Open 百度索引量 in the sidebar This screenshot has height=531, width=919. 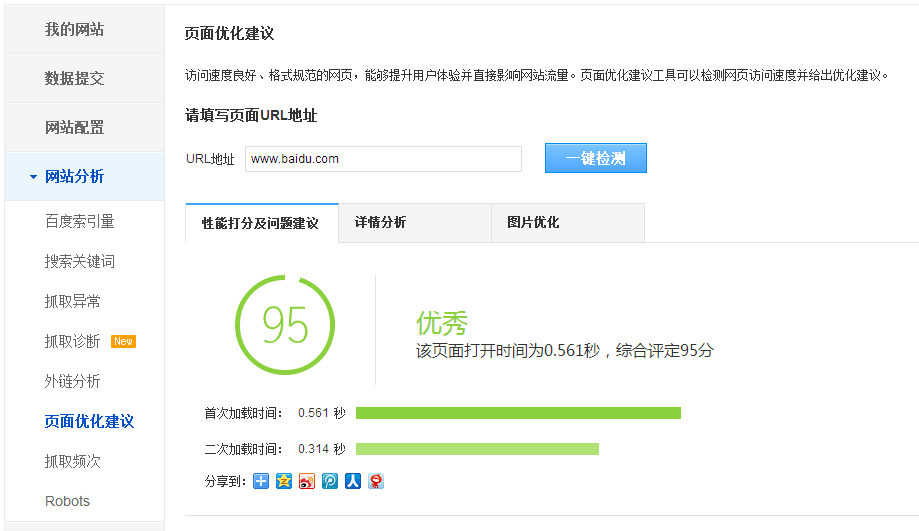click(80, 221)
